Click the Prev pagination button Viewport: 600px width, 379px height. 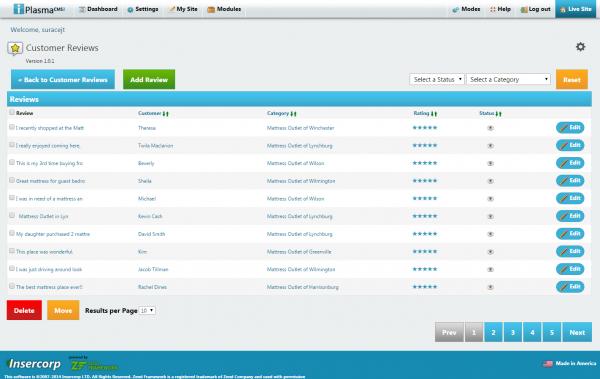tap(449, 332)
